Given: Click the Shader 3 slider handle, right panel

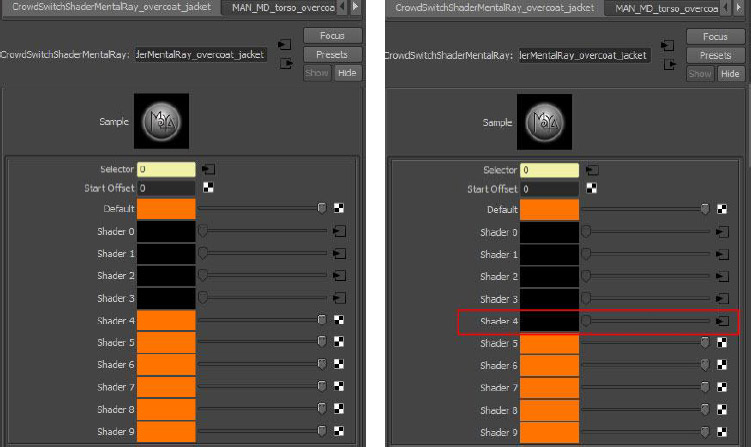Looking at the screenshot, I should coord(586,298).
